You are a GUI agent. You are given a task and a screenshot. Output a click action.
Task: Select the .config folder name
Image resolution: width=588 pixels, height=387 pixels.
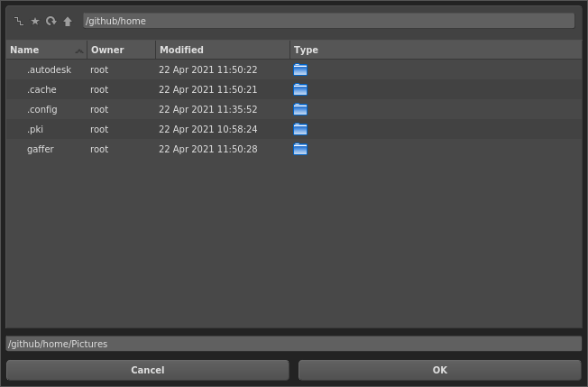(x=42, y=109)
